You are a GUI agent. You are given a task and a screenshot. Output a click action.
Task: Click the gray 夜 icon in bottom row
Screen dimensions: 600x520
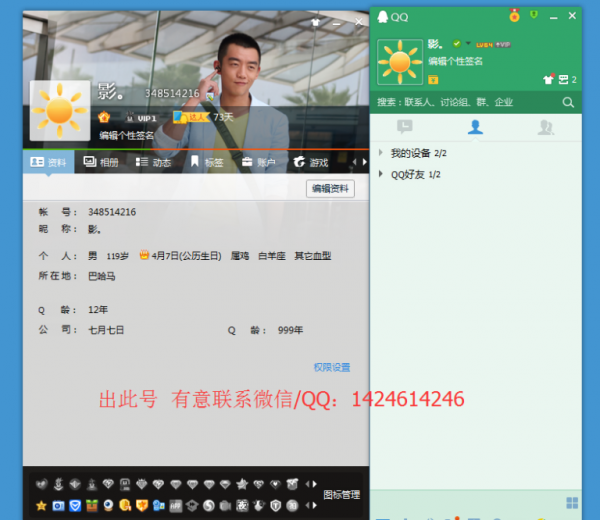tap(242, 506)
